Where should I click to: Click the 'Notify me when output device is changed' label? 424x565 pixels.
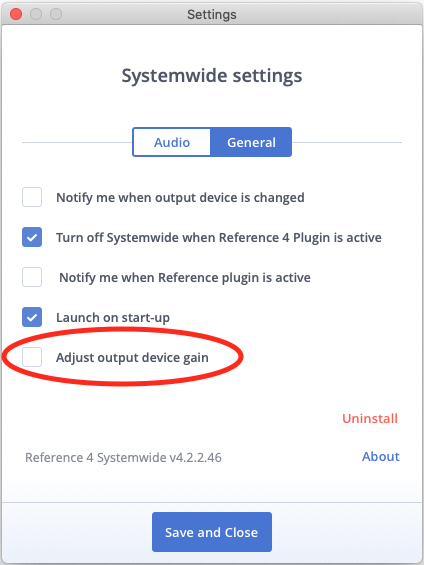tap(180, 197)
